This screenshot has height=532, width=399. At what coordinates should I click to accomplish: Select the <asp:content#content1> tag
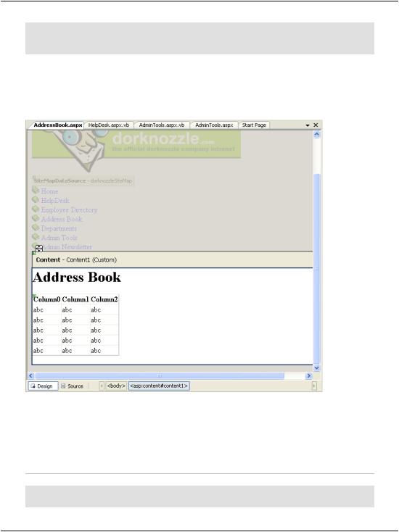pyautogui.click(x=159, y=386)
